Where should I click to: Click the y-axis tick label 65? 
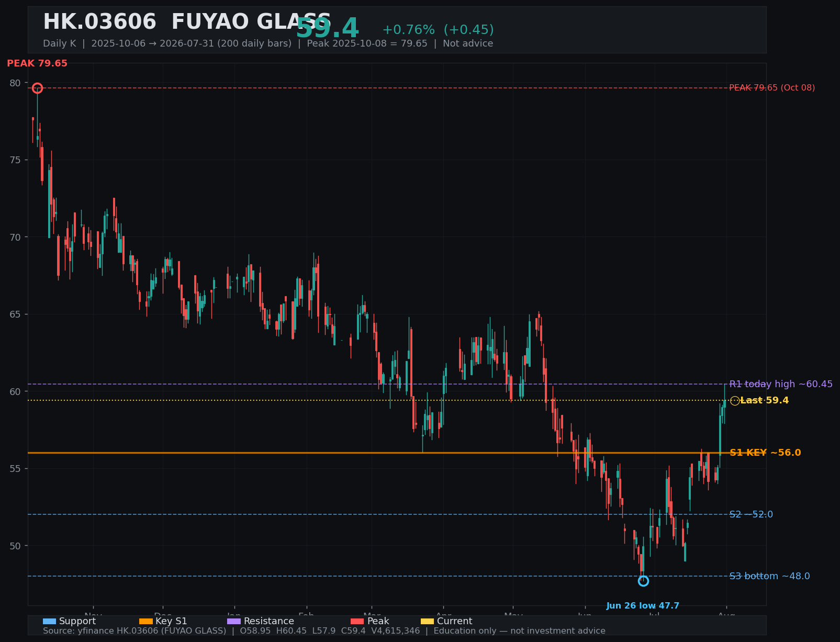(15, 314)
